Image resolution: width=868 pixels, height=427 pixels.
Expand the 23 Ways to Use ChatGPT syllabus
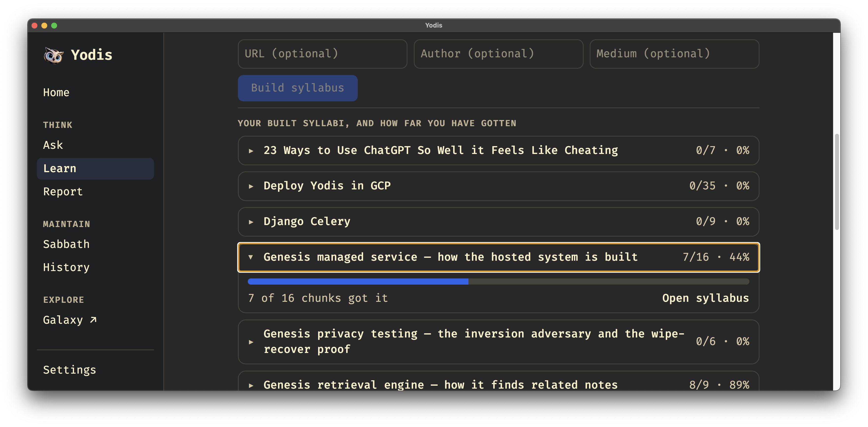[498, 151]
